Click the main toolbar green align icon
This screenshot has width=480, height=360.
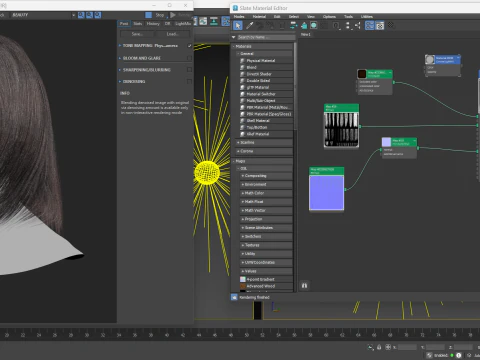point(214,21)
